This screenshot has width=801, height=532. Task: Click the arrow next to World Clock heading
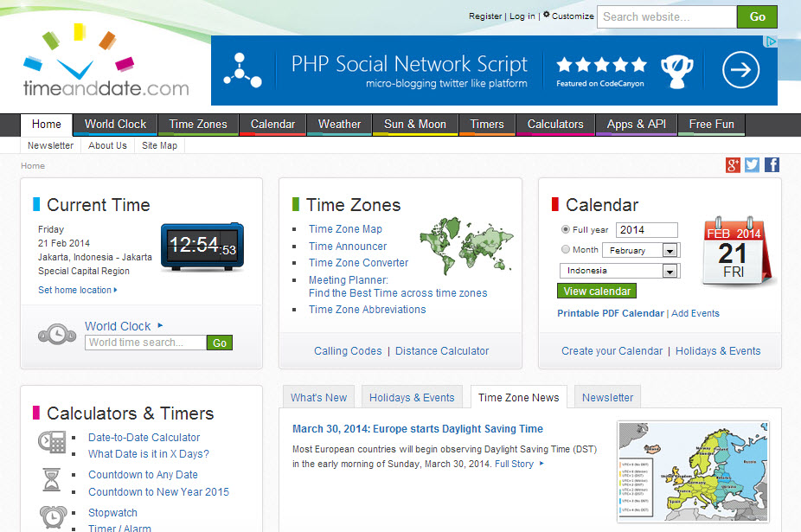[160, 325]
